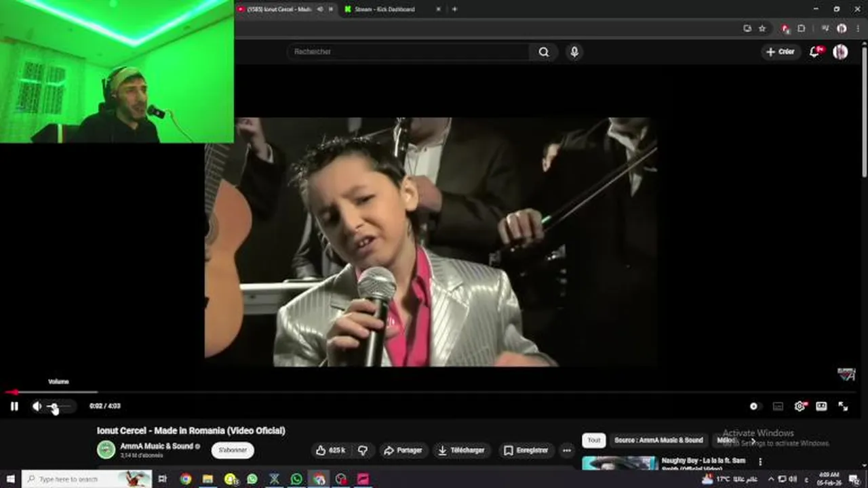Open the Chrome three-dot menu
This screenshot has height=488, width=868.
[857, 28]
